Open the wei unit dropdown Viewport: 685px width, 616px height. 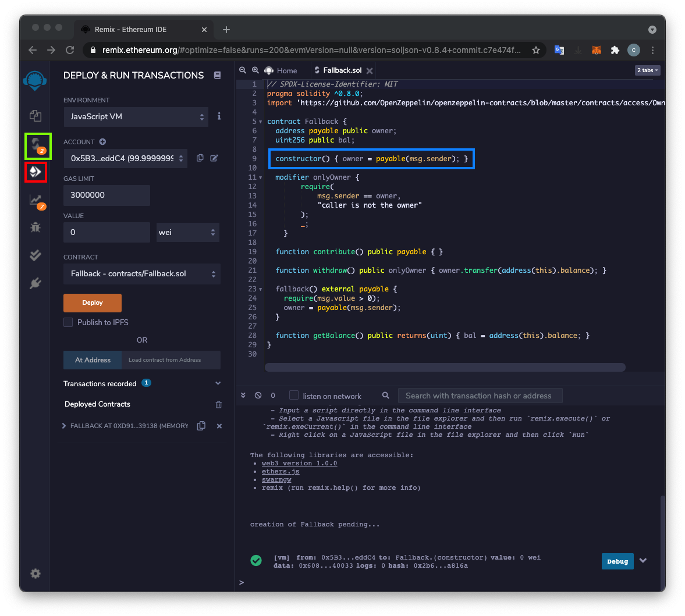(x=187, y=232)
